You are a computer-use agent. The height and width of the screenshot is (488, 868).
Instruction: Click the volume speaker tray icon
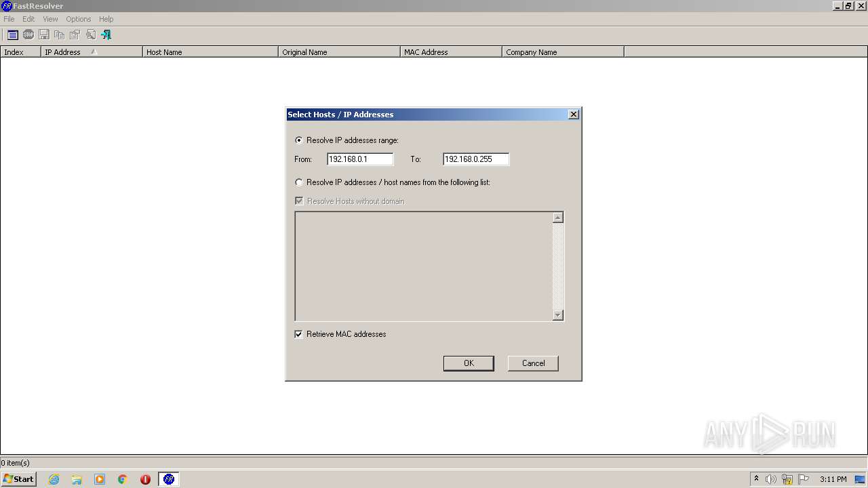[771, 479]
